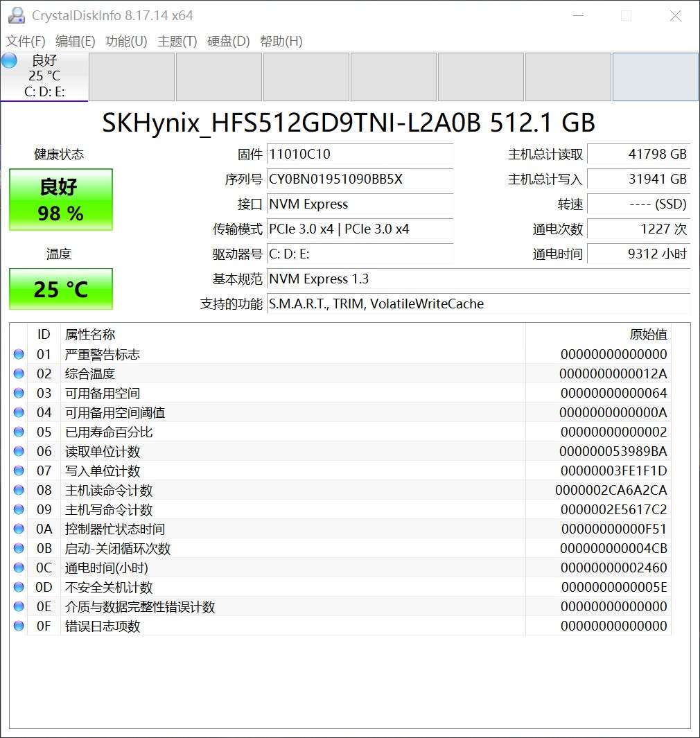Screen dimensions: 700x738
Task: Click the 良好 98 % health status button
Action: [61, 200]
